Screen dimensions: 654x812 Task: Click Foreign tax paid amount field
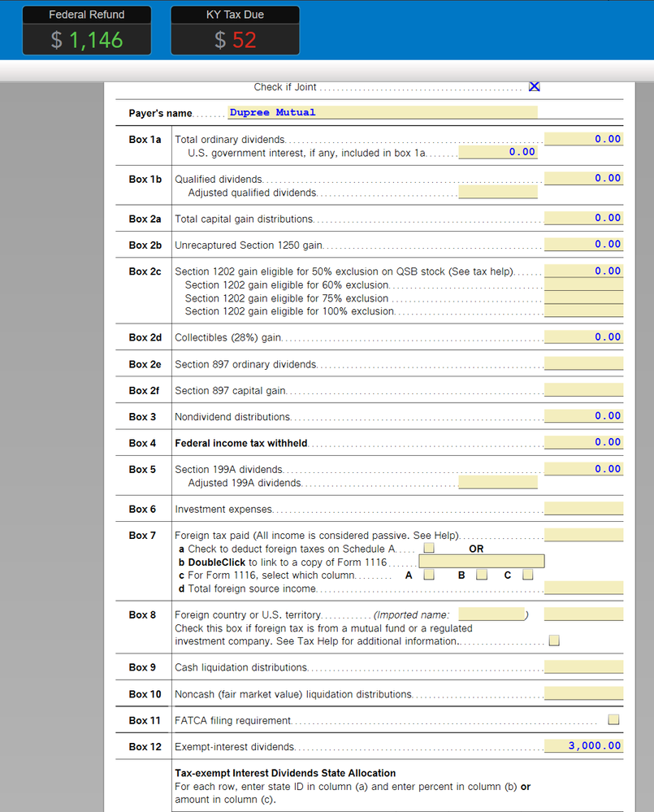tap(583, 535)
